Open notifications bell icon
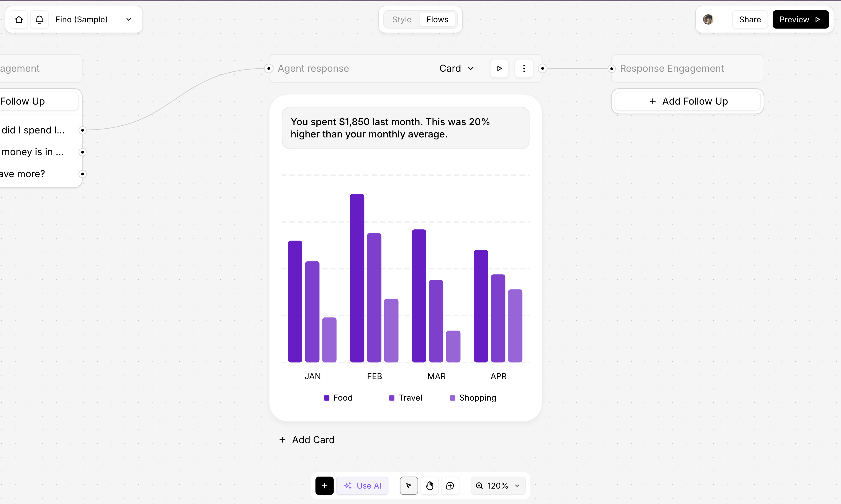Image resolution: width=841 pixels, height=504 pixels. click(39, 19)
